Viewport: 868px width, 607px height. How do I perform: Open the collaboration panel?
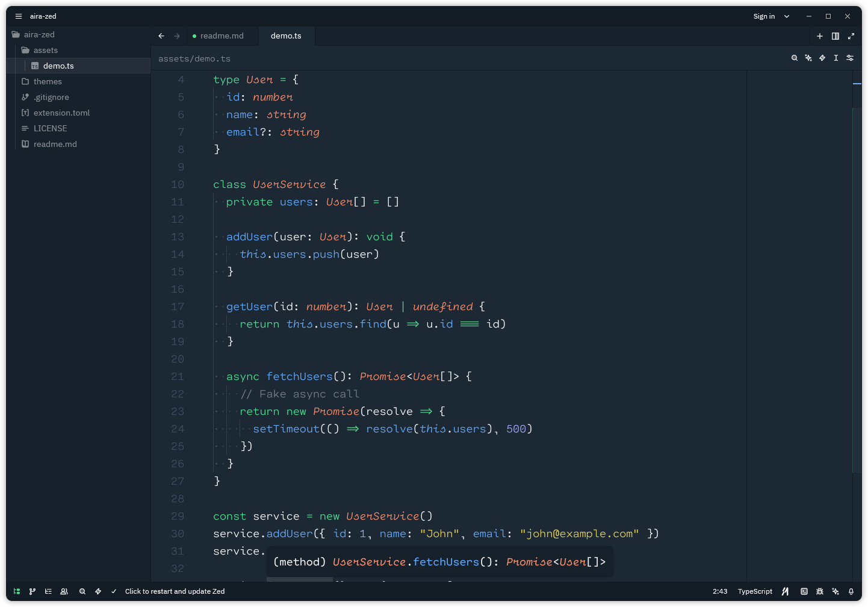point(64,591)
